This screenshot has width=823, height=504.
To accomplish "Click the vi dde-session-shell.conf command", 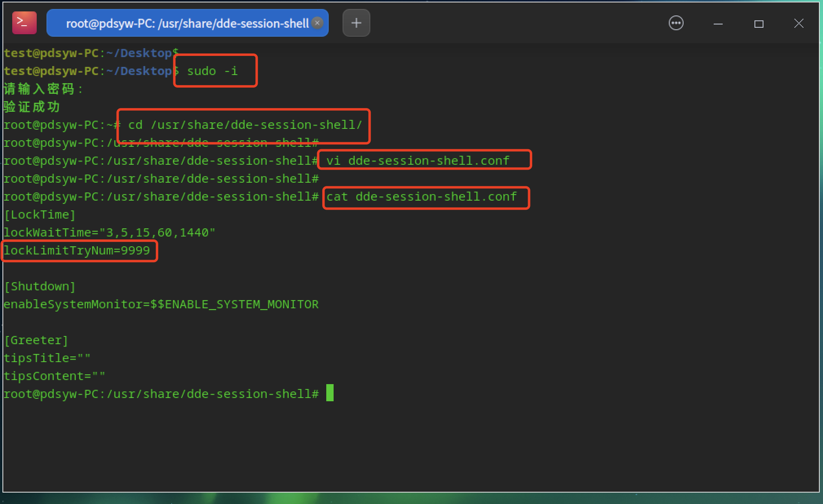I will pyautogui.click(x=418, y=161).
